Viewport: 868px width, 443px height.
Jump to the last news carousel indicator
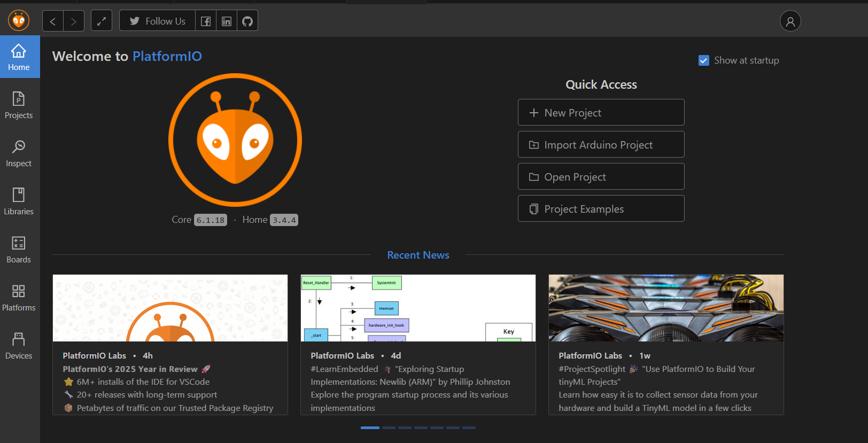coord(469,428)
